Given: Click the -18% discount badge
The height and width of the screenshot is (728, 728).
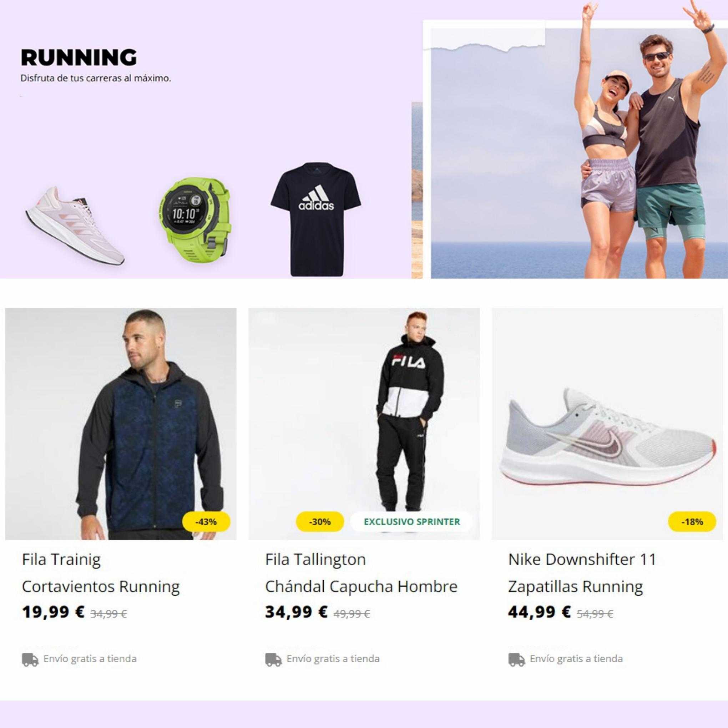Looking at the screenshot, I should [x=692, y=522].
